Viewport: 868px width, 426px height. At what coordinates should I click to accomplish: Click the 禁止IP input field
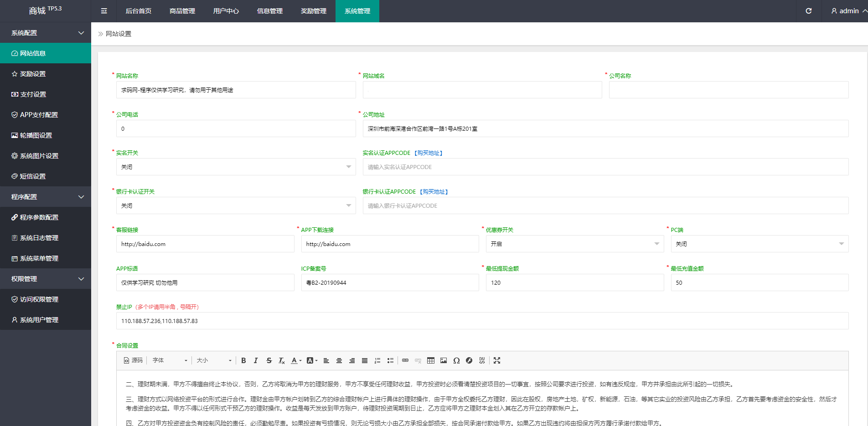(x=482, y=321)
